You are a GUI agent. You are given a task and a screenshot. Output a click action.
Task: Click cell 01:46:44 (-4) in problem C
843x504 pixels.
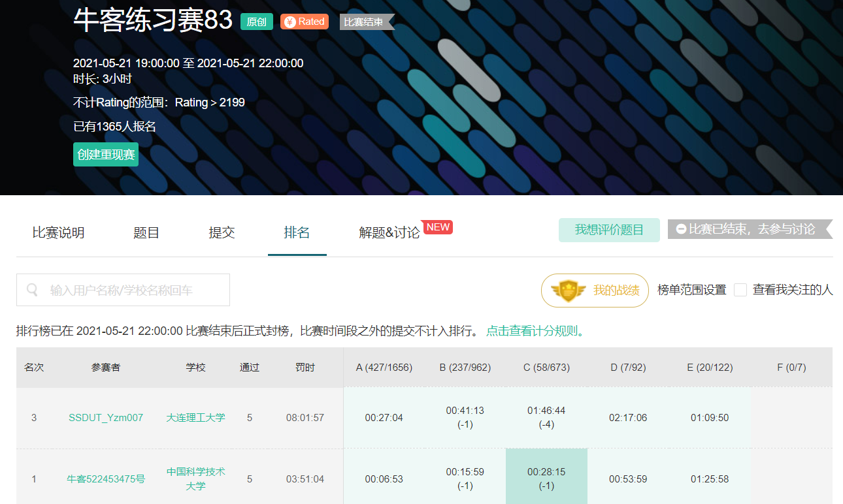(547, 418)
